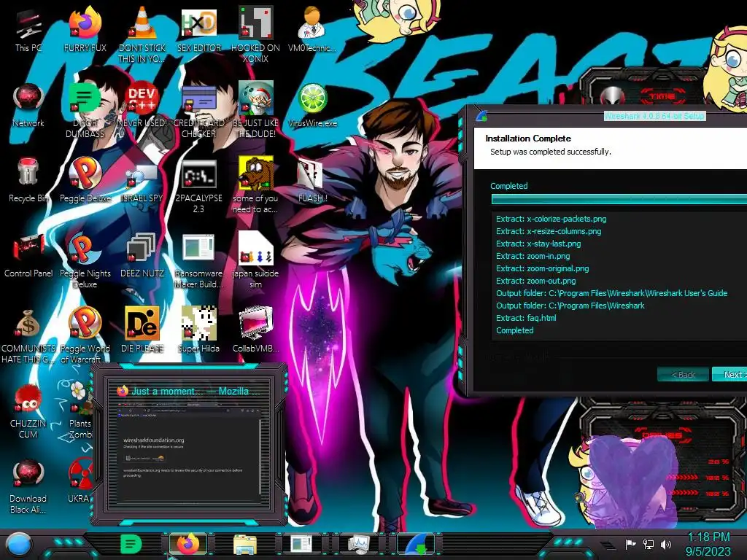
Task: Open the DIE OR DUMBASS green chat icon
Action: click(85, 109)
